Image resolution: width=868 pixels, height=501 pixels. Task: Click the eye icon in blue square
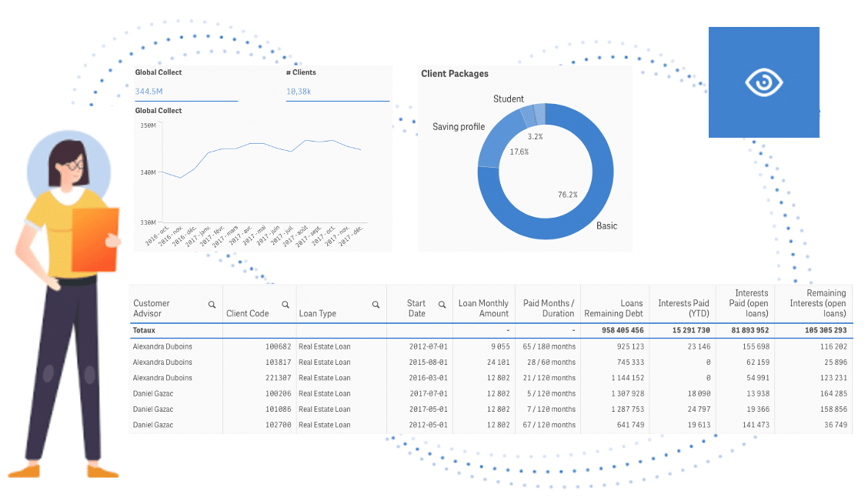pos(763,82)
